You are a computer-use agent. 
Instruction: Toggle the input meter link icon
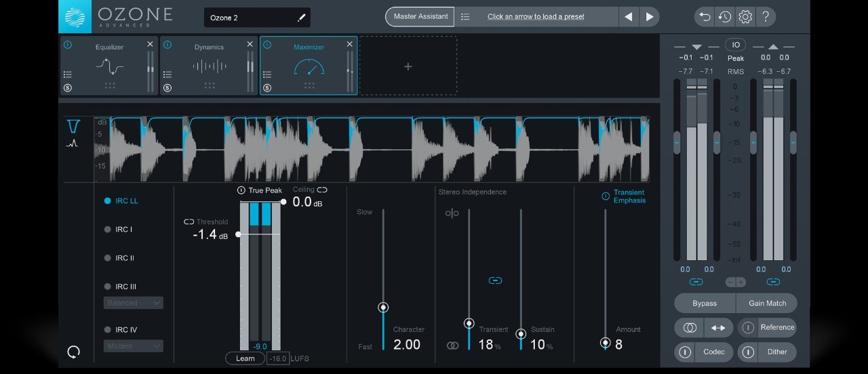[696, 282]
